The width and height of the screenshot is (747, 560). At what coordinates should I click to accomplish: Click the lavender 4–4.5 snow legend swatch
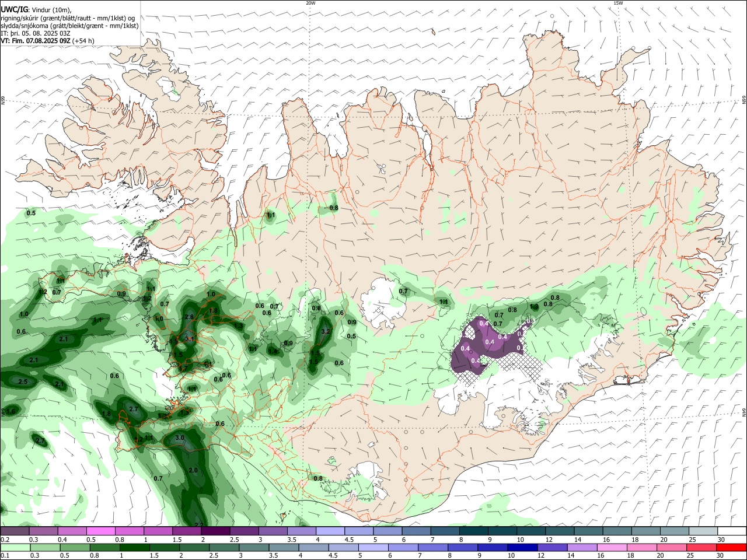[330, 531]
